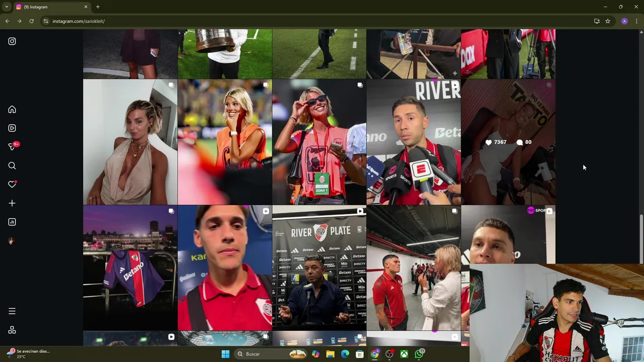Open Windows Start menu
The height and width of the screenshot is (362, 644).
pos(225,354)
